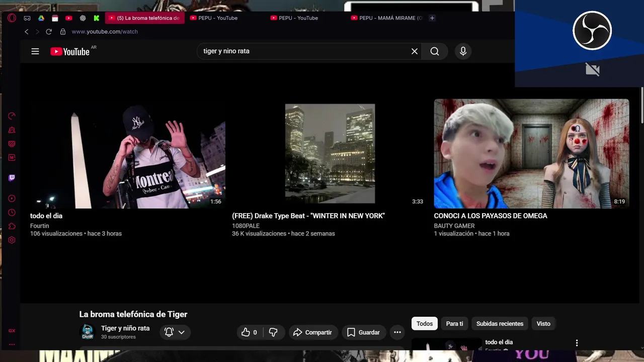Image resolution: width=644 pixels, height=362 pixels.
Task: Open the todo el dia video thumbnail
Action: coord(128,153)
